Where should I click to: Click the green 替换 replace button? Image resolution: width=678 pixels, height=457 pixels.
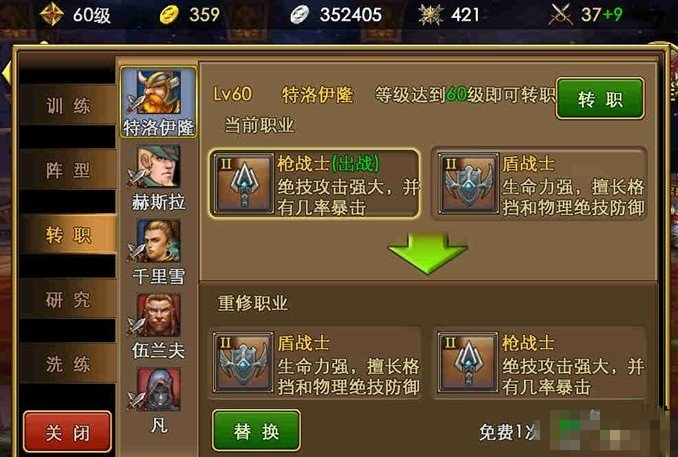point(256,431)
